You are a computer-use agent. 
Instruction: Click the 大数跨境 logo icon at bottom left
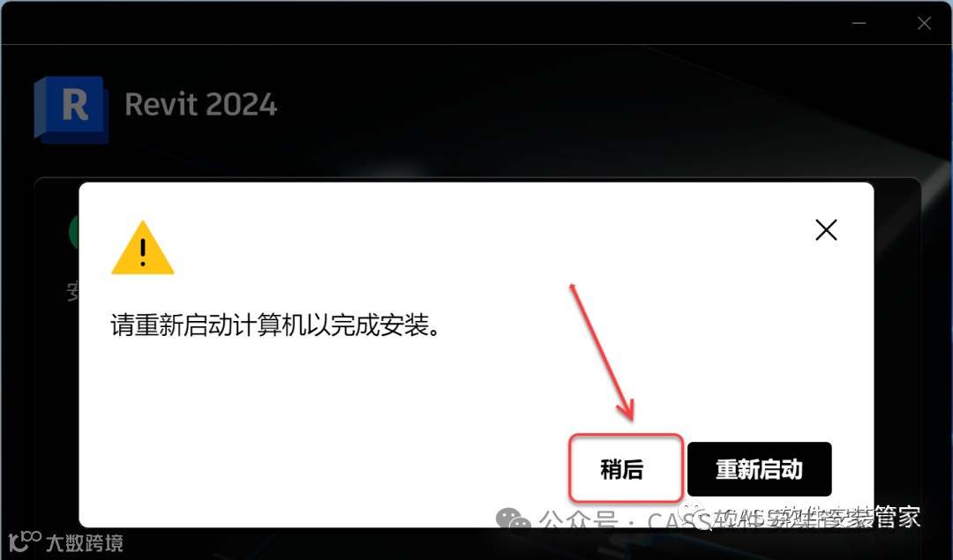[25, 541]
